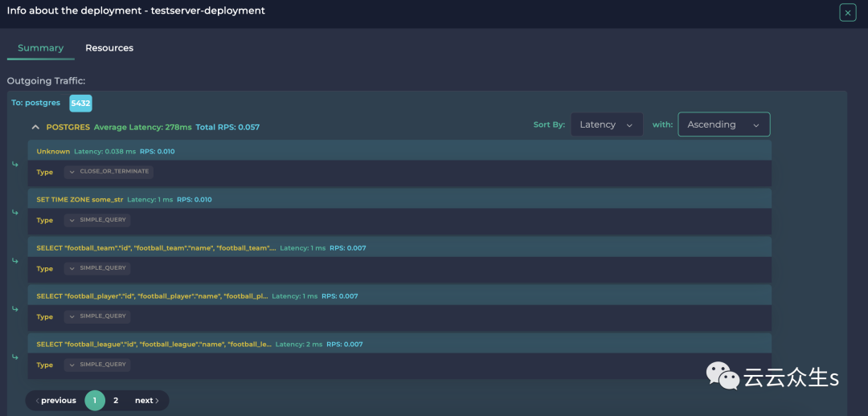Click the Outgoing Traffic heading
The height and width of the screenshot is (416, 868).
click(x=46, y=81)
